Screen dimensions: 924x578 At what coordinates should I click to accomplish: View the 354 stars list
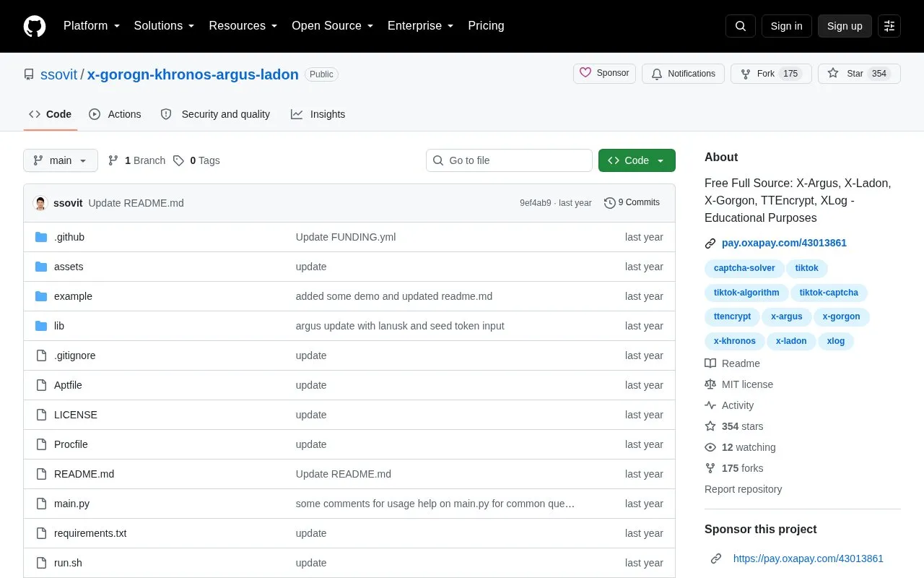click(734, 426)
